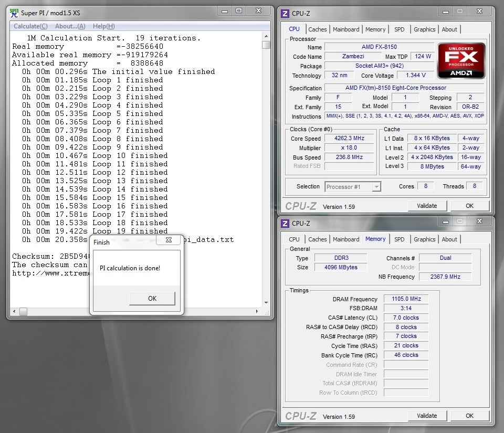The height and width of the screenshot is (433, 504).
Task: Click the Super PI app icon in title bar
Action: coord(14,13)
